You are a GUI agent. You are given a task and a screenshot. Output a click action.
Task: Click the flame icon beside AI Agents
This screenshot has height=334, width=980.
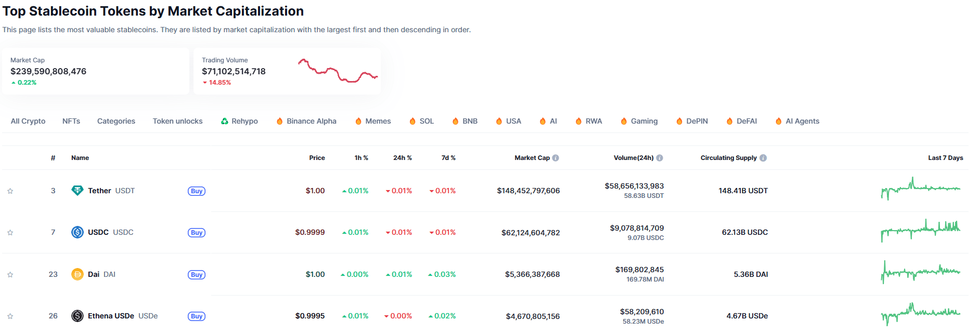(779, 121)
